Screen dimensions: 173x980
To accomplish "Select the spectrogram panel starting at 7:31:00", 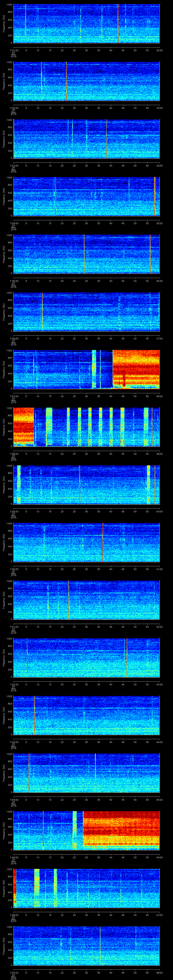I will (87, 24).
